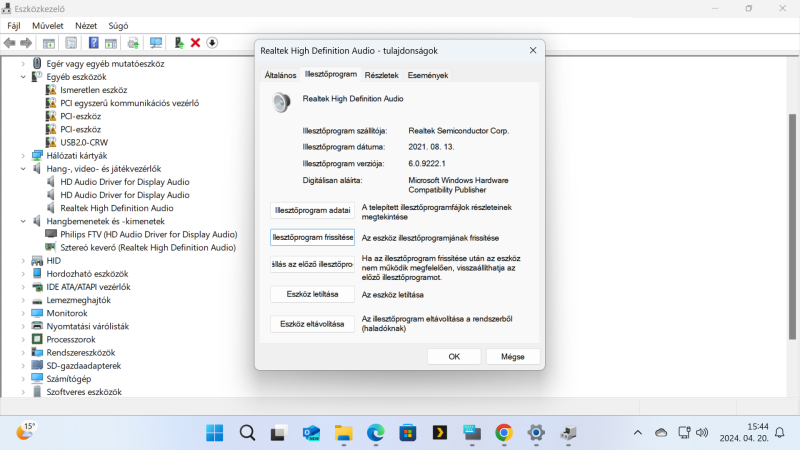Select the Rendszereszközök tree row
This screenshot has height=450, width=800.
coord(81,353)
